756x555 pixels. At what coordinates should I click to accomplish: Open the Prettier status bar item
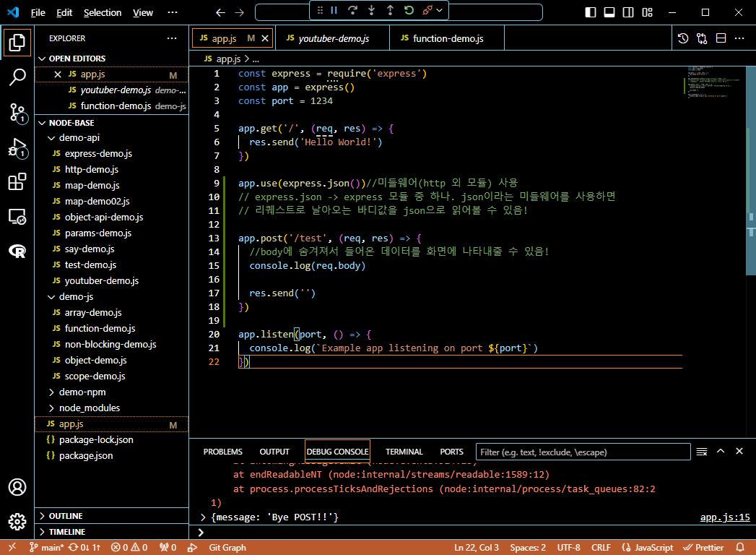703,547
